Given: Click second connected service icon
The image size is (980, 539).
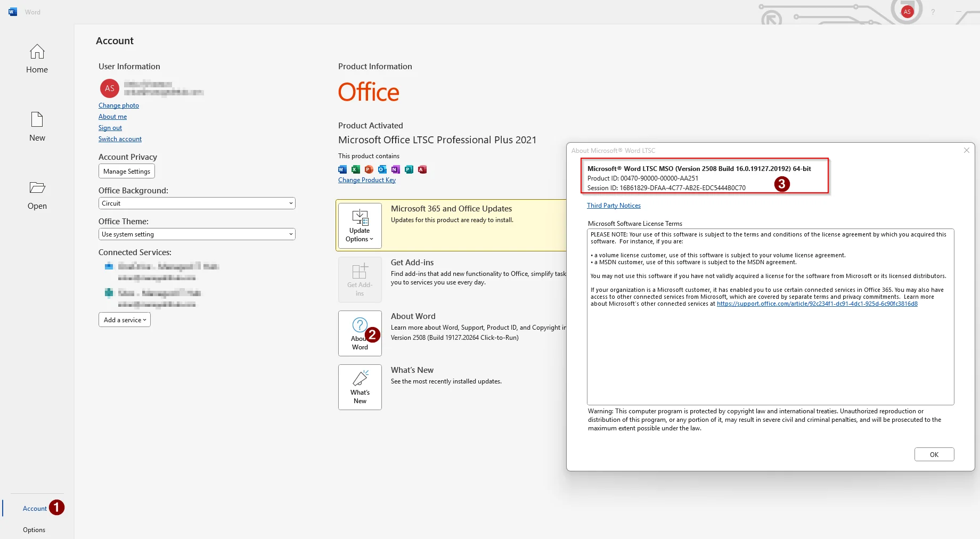Looking at the screenshot, I should point(109,292).
